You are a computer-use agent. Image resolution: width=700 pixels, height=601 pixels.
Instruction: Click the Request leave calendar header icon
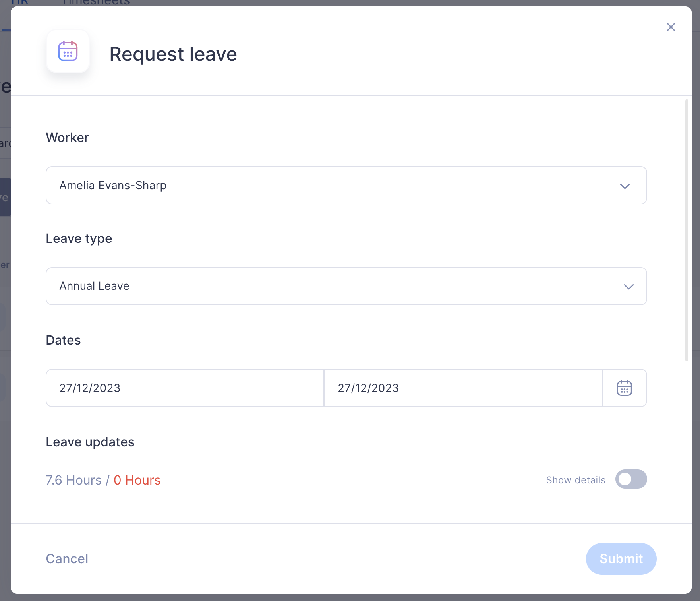pyautogui.click(x=68, y=51)
